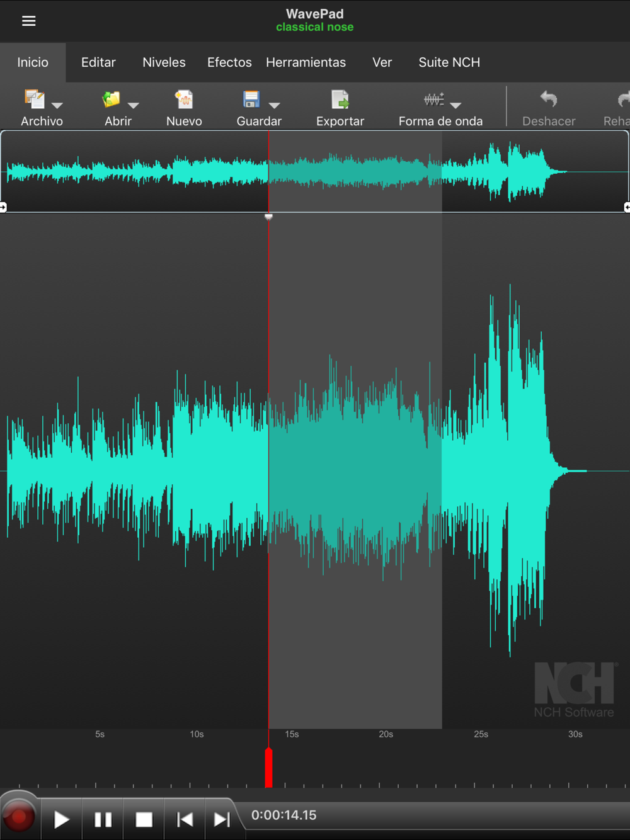Click the Guardar save icon
Image resolution: width=630 pixels, height=840 pixels.
(251, 99)
